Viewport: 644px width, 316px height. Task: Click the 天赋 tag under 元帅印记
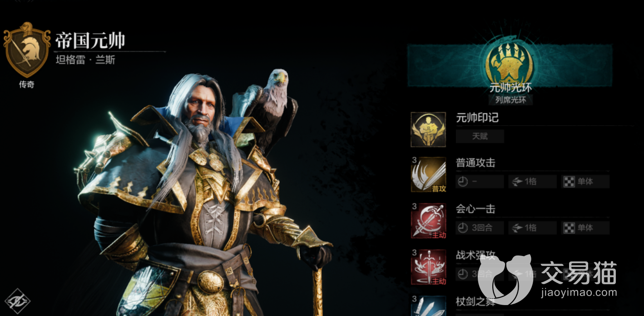coord(480,136)
